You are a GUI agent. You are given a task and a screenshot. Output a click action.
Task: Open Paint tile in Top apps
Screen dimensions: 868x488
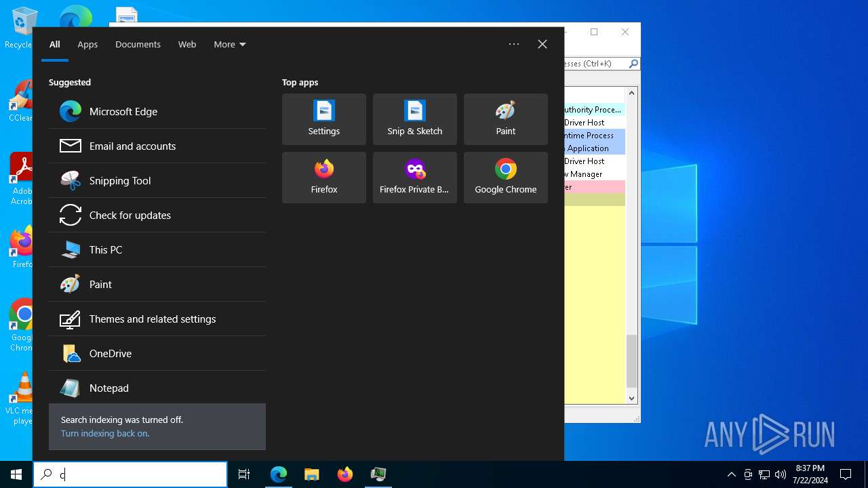tap(506, 119)
